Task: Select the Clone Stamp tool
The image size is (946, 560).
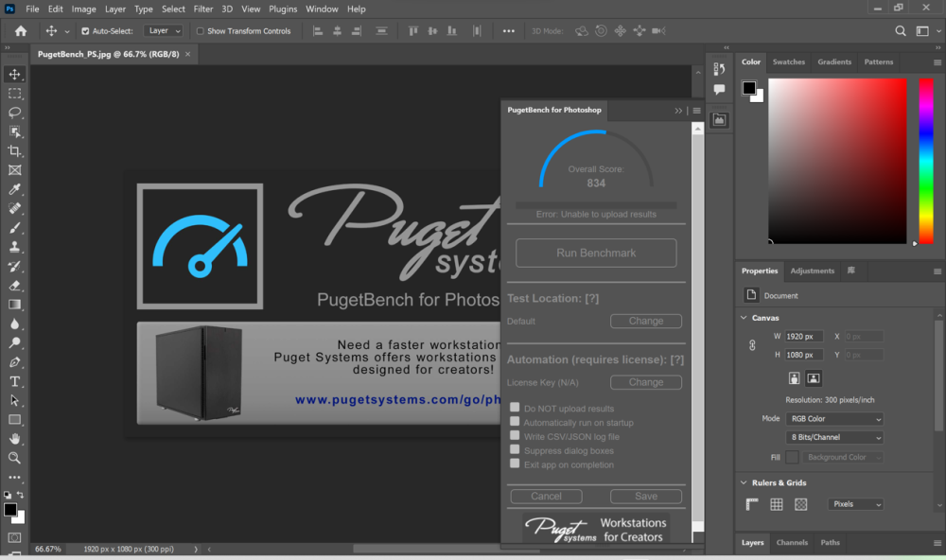Action: click(14, 247)
